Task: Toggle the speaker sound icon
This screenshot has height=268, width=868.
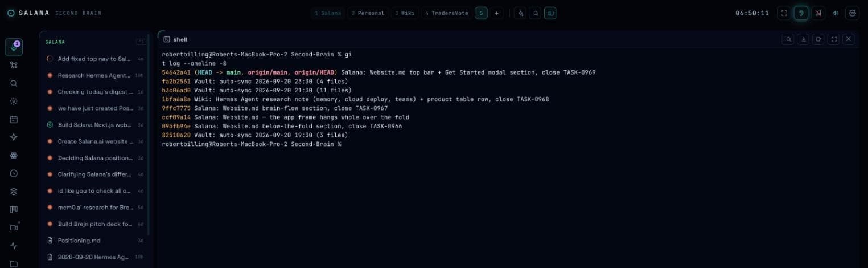Action: (835, 13)
